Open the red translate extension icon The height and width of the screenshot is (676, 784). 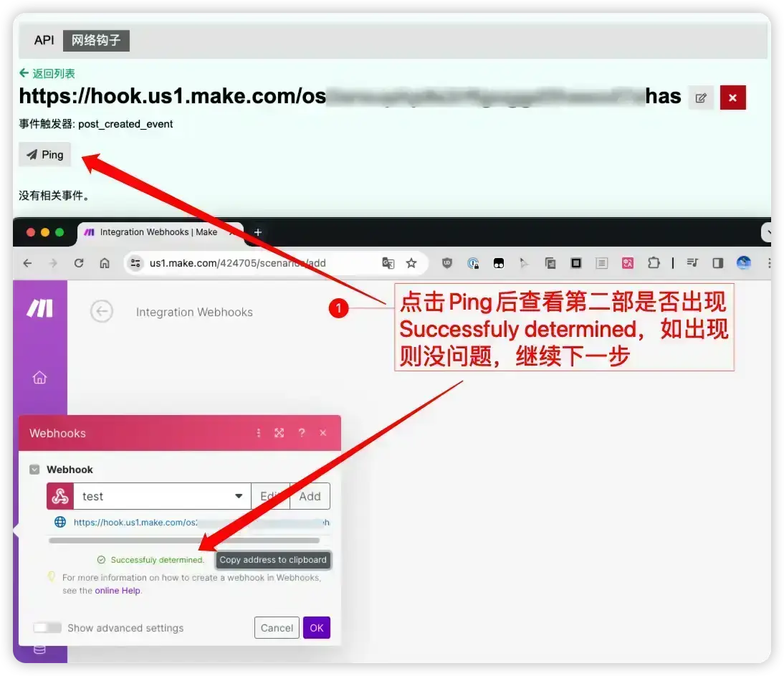(628, 263)
